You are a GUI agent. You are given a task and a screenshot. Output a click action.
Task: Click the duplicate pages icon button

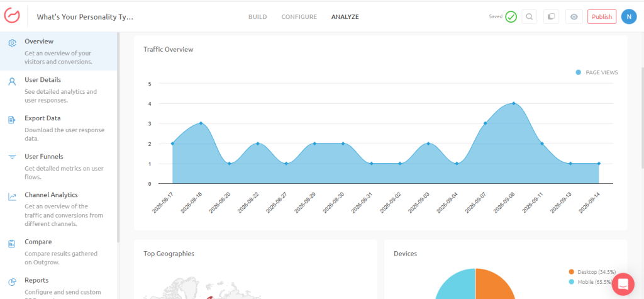(x=552, y=17)
